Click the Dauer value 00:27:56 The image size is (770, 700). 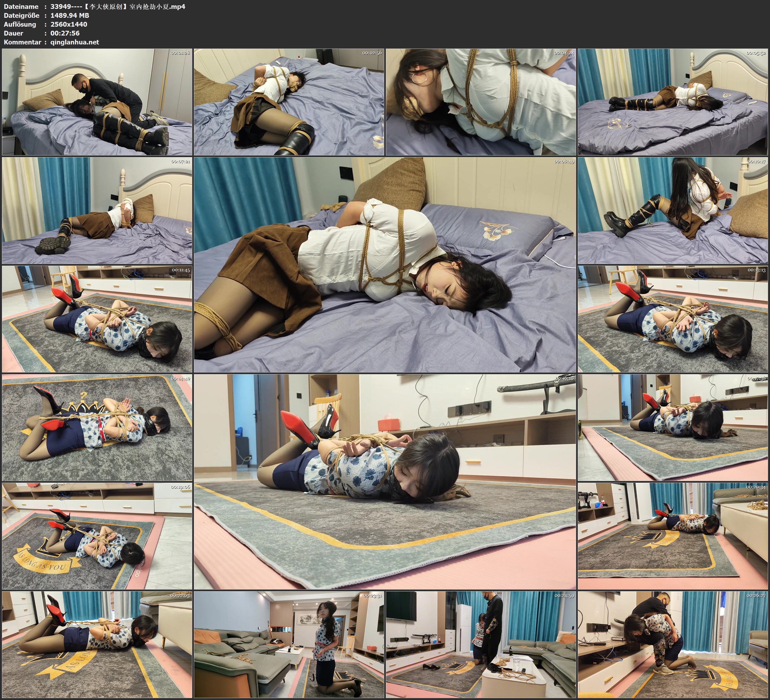pos(65,33)
